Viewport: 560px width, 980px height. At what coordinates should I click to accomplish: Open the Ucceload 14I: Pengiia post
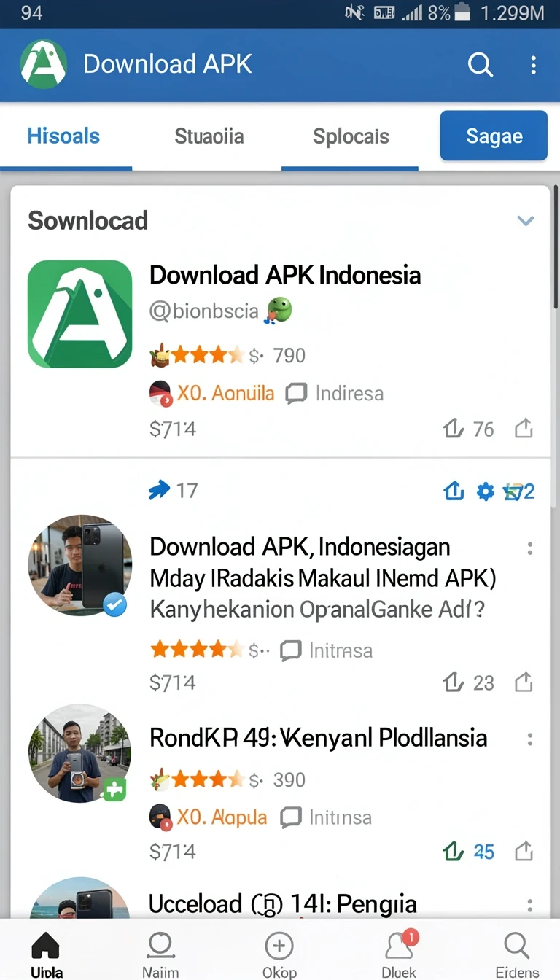coord(283,904)
